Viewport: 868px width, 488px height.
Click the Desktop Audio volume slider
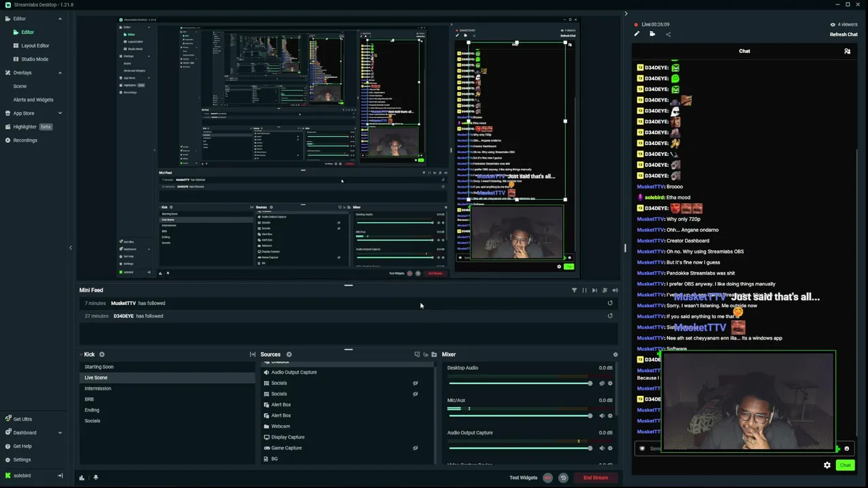520,384
